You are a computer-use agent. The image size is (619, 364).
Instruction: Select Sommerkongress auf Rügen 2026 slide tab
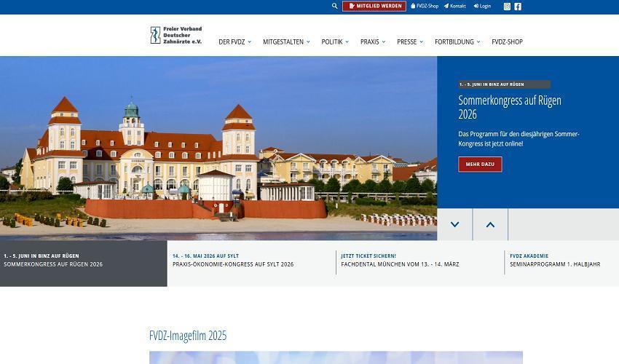coord(84,264)
